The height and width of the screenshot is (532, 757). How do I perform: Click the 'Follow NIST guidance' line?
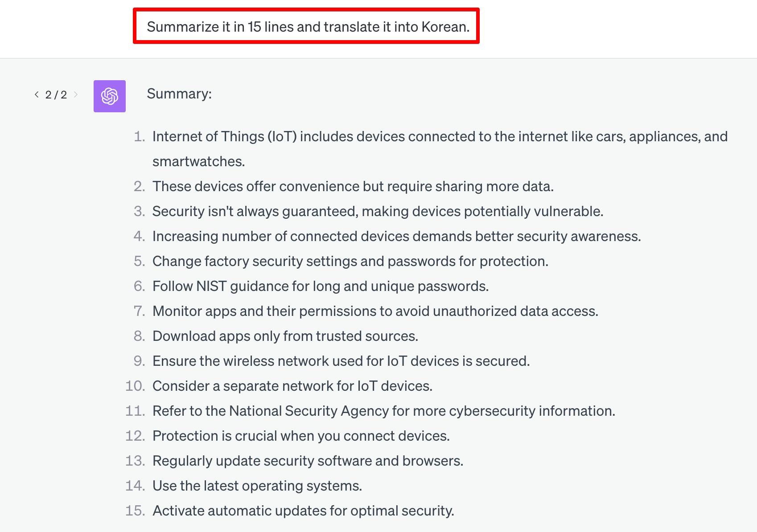(x=320, y=286)
